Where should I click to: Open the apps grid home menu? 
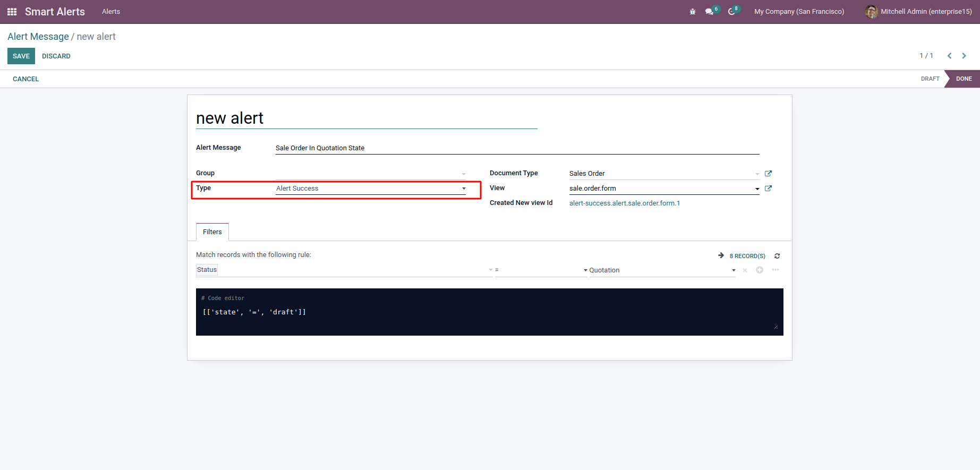click(x=12, y=12)
